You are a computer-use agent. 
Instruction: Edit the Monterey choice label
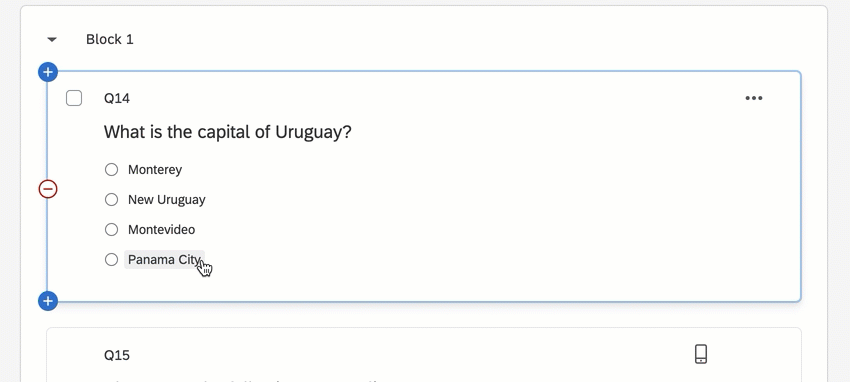pyautogui.click(x=155, y=170)
